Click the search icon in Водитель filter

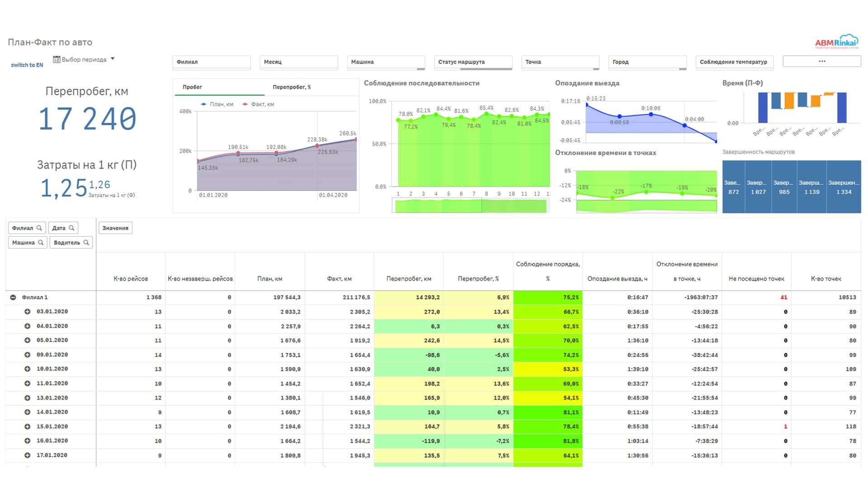[x=86, y=242]
